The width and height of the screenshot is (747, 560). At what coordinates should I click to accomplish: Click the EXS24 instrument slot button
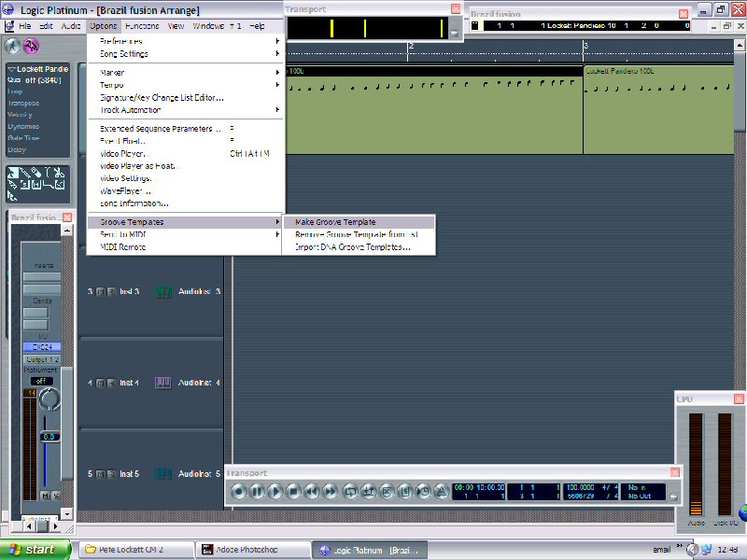click(x=41, y=346)
